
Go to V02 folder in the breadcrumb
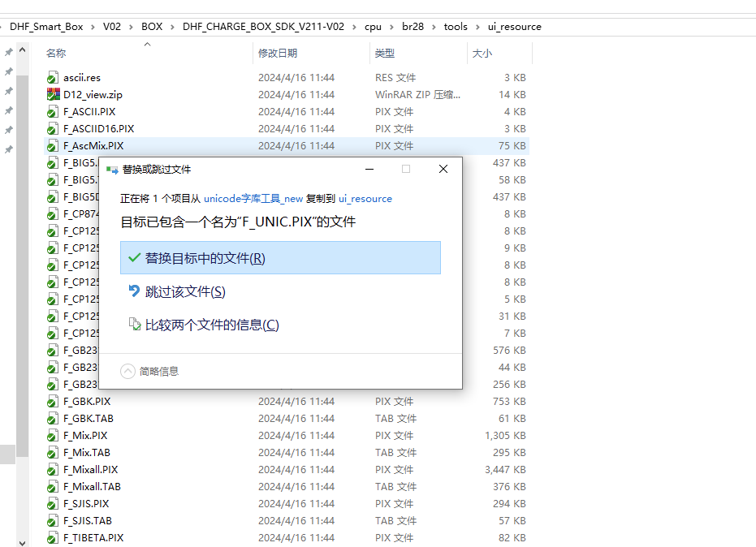[112, 27]
